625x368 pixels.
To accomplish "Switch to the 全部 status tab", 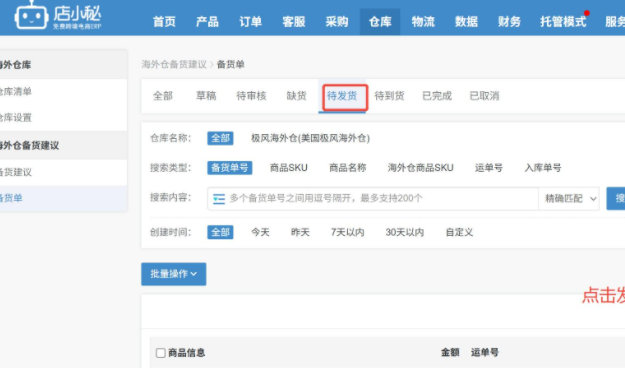I will click(x=163, y=96).
